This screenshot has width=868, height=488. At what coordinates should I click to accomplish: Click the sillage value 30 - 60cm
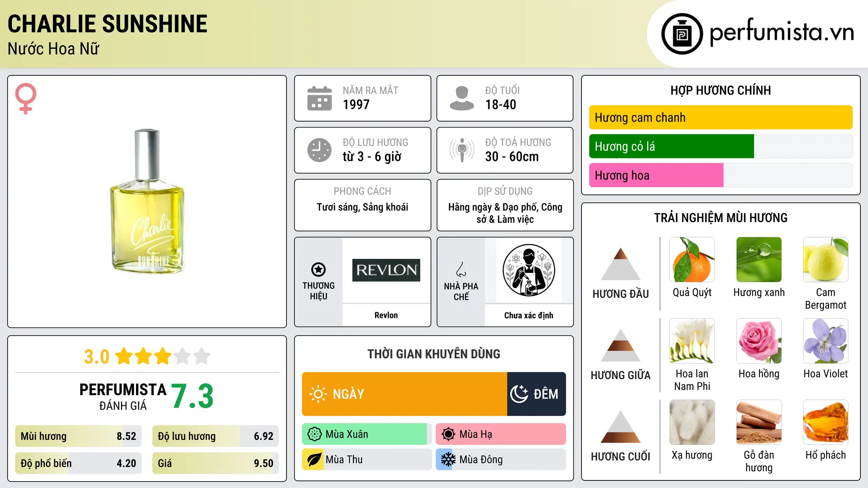click(512, 157)
